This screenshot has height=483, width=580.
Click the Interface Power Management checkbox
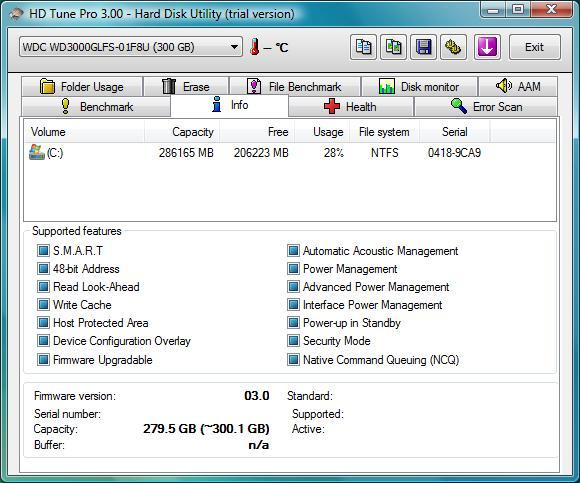[x=293, y=304]
